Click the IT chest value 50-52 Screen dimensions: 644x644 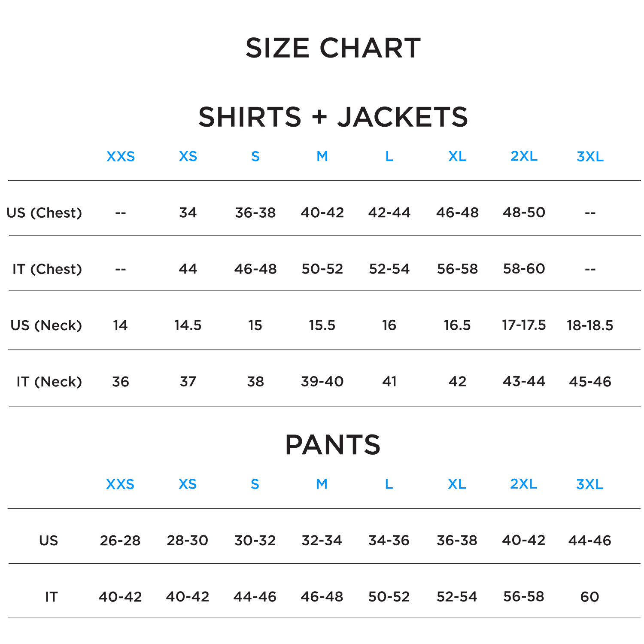pos(322,269)
